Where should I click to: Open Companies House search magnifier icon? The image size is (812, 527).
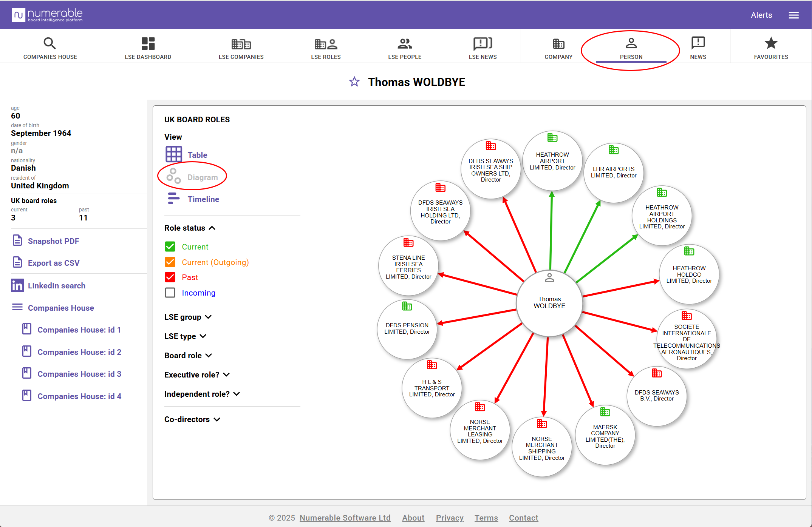coord(49,43)
